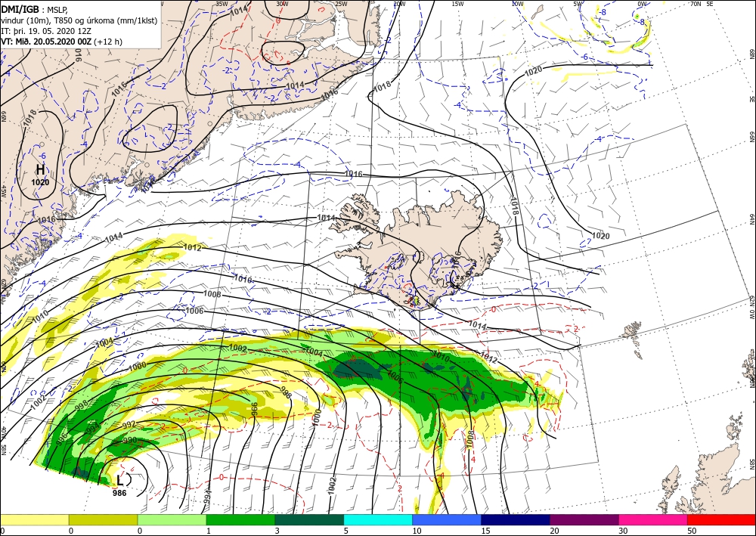The height and width of the screenshot is (536, 756).
Task: Click the pale yellow legend swatch
Action: click(34, 519)
